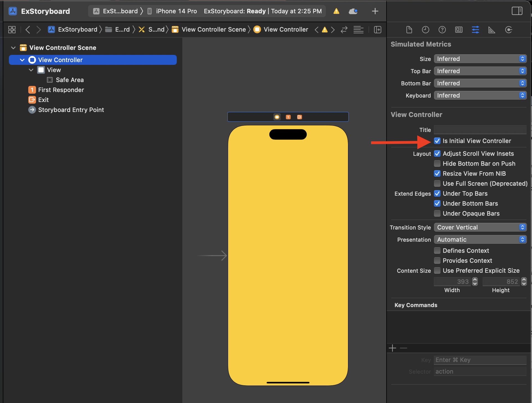Screen dimensions: 532x403
Task: Select Storyboard Entry Point in outline
Action: [71, 110]
